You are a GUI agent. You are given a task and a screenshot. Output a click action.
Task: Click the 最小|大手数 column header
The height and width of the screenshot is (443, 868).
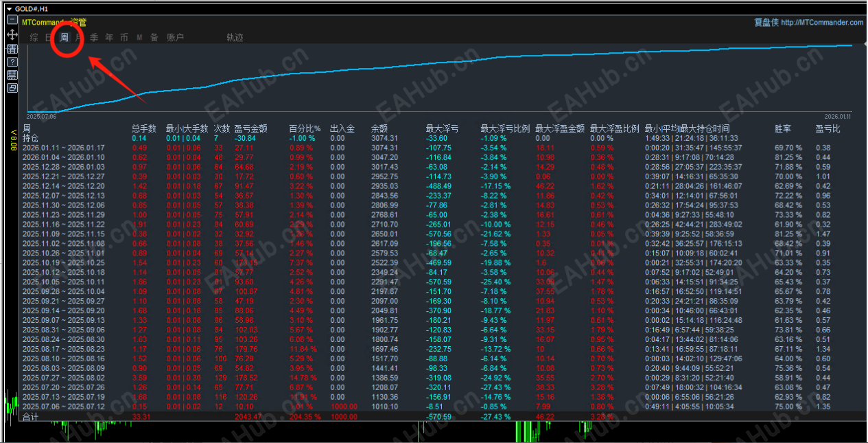[187, 128]
